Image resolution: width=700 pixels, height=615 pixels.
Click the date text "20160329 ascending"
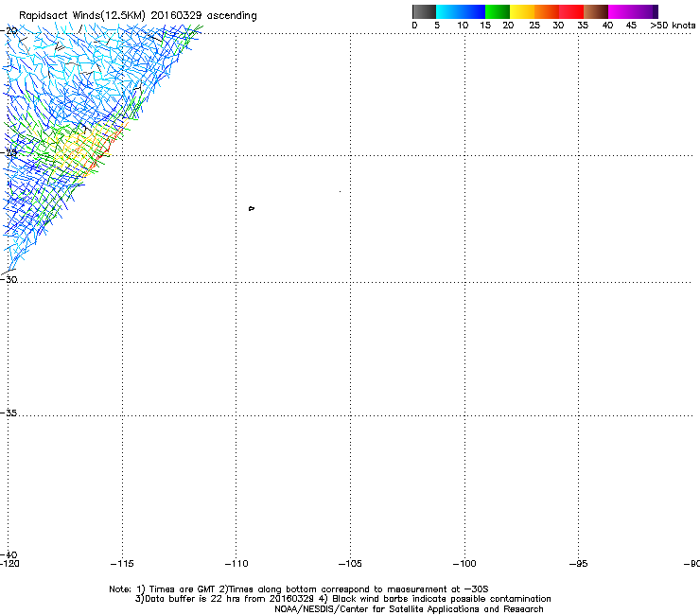click(x=203, y=16)
